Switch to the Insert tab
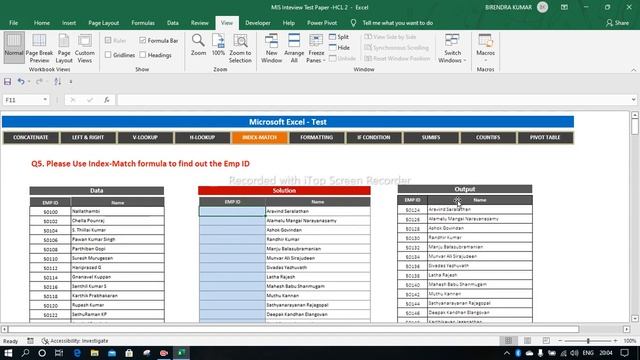 tap(69, 23)
